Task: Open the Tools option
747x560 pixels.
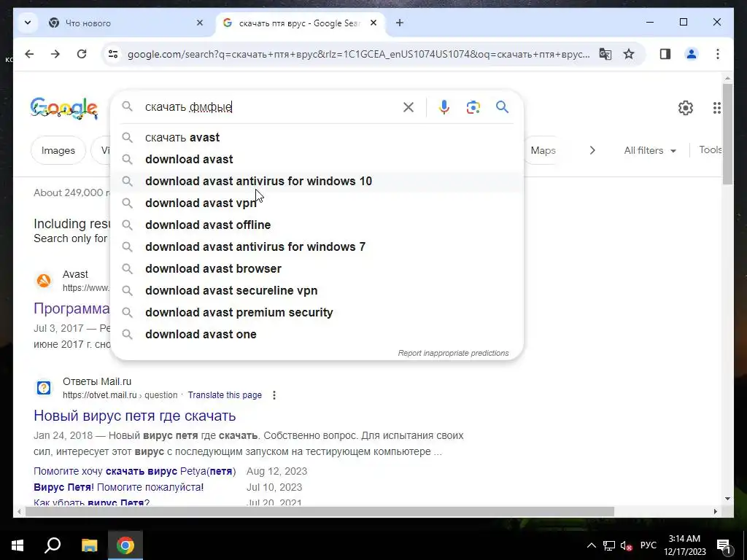Action: [x=711, y=150]
